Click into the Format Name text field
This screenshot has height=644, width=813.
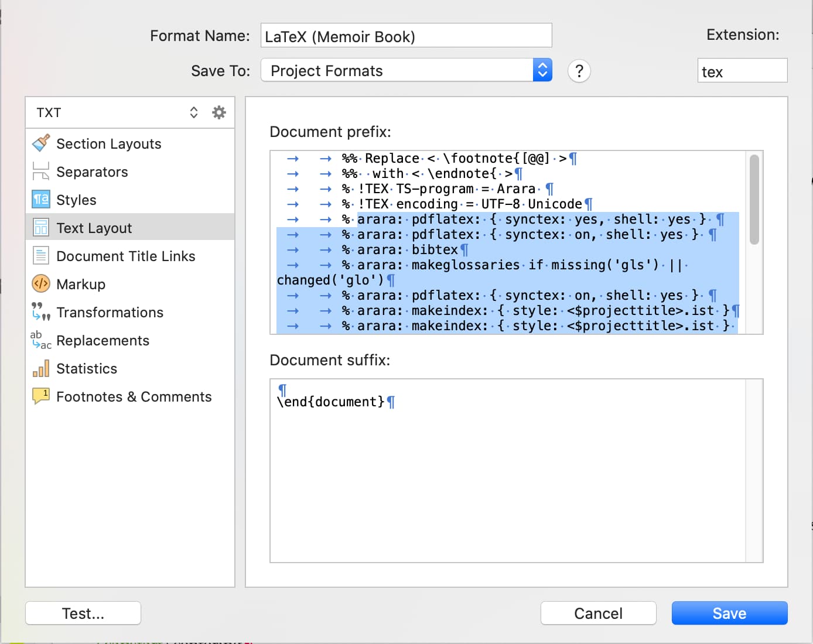(x=406, y=36)
